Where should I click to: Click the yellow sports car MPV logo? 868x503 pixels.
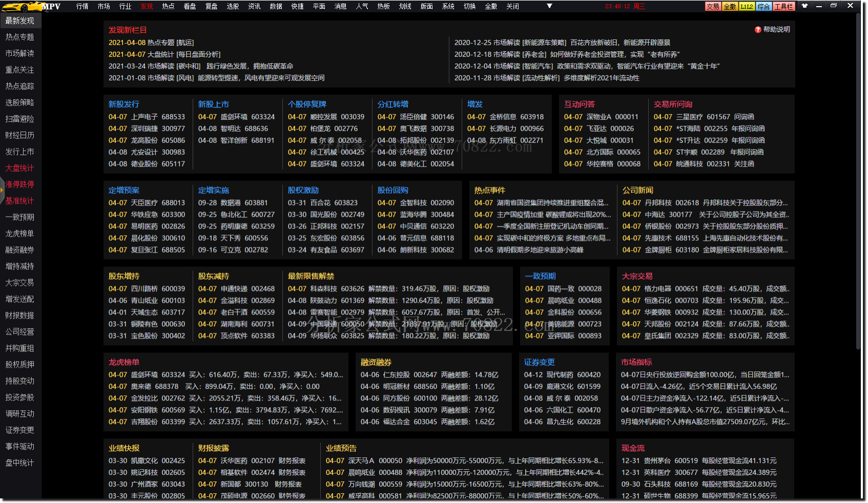pos(31,6)
